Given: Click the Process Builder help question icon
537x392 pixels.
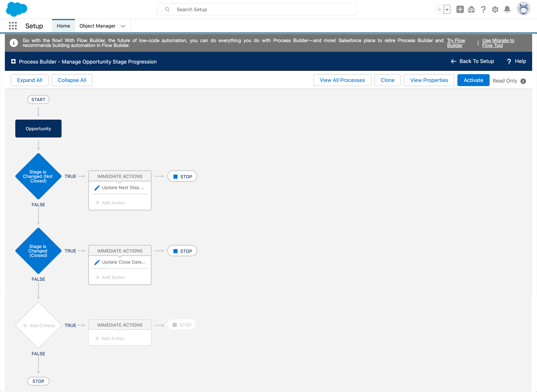Looking at the screenshot, I should pos(509,61).
